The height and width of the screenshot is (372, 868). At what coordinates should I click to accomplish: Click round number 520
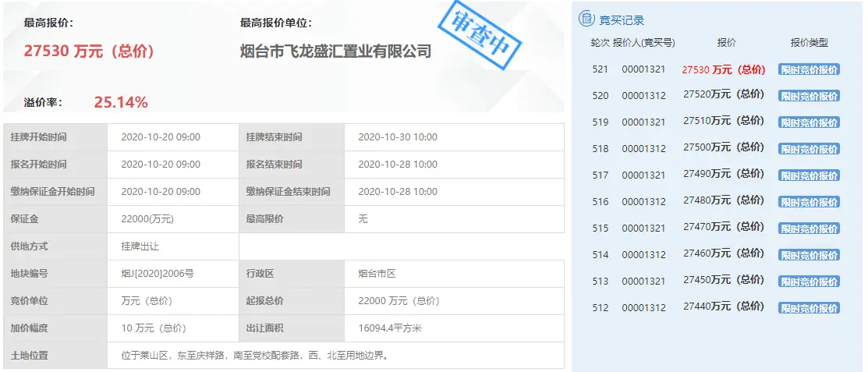coord(600,97)
